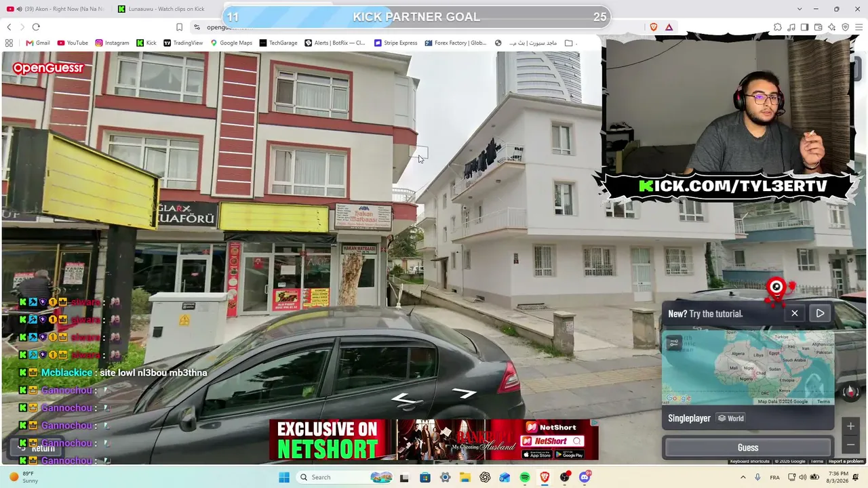Click the NetShort advertisement banner
Viewport: 868px width, 488px height.
tap(434, 440)
